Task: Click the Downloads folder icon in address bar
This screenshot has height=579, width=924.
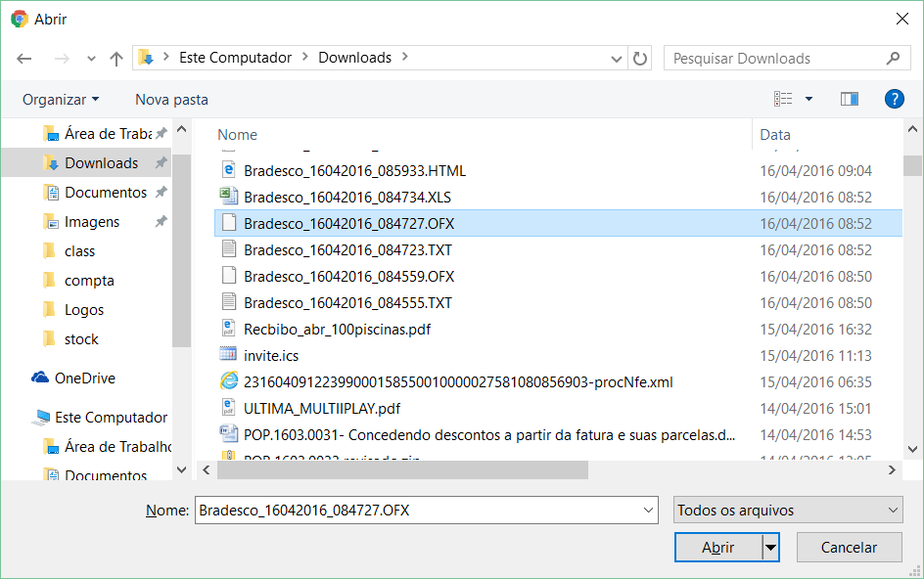Action: tap(146, 57)
